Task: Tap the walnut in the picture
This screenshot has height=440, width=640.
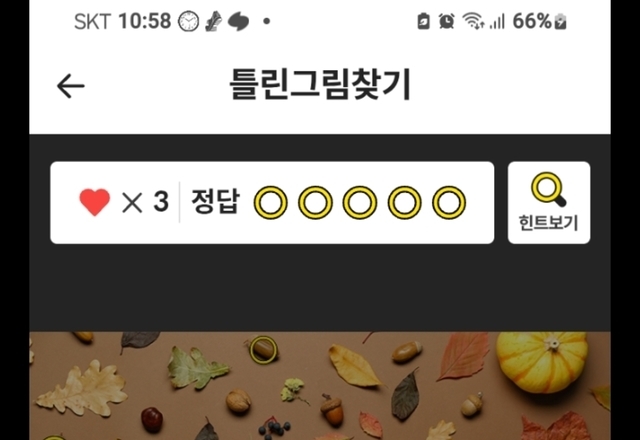Action: [x=238, y=400]
